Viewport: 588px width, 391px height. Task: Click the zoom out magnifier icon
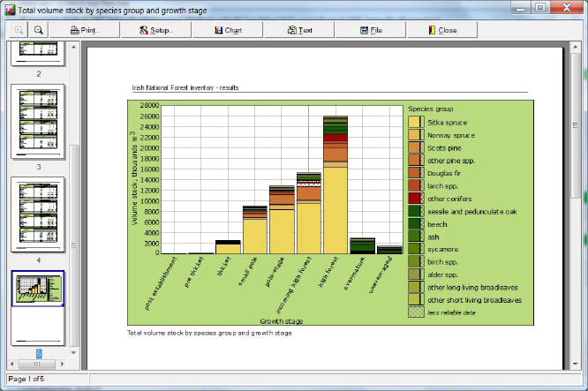coord(39,30)
